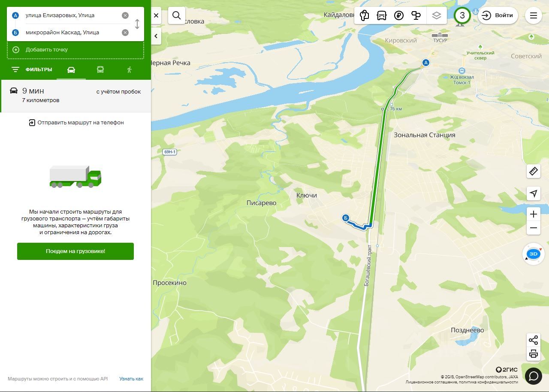The image size is (549, 392).
Task: Swap the start and destination points
Action: coord(137,24)
